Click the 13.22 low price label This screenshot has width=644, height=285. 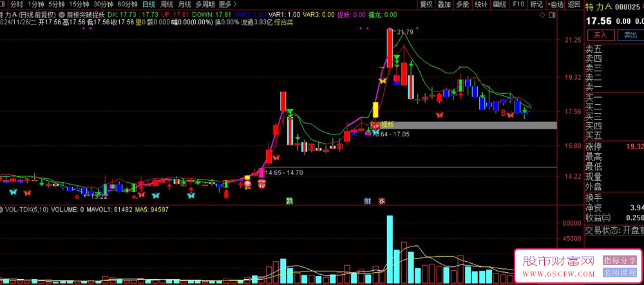click(x=99, y=196)
